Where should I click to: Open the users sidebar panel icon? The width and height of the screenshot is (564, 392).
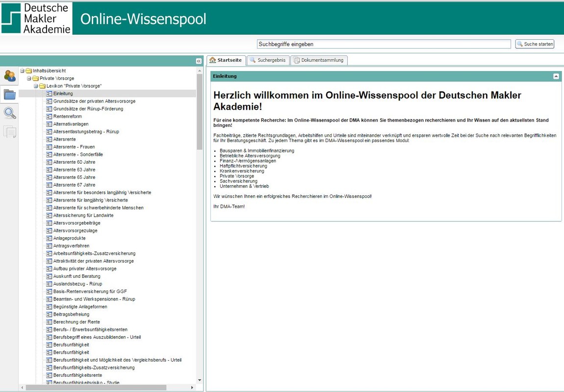coord(10,75)
